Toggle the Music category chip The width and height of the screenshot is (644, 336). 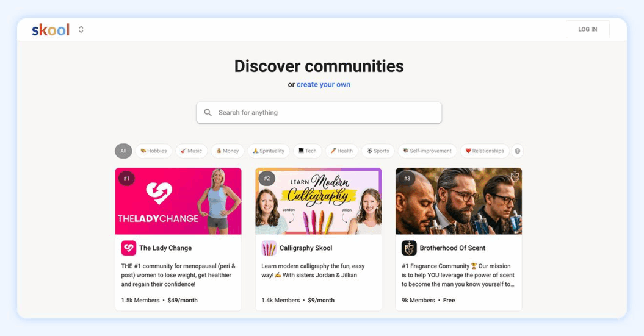pyautogui.click(x=192, y=151)
